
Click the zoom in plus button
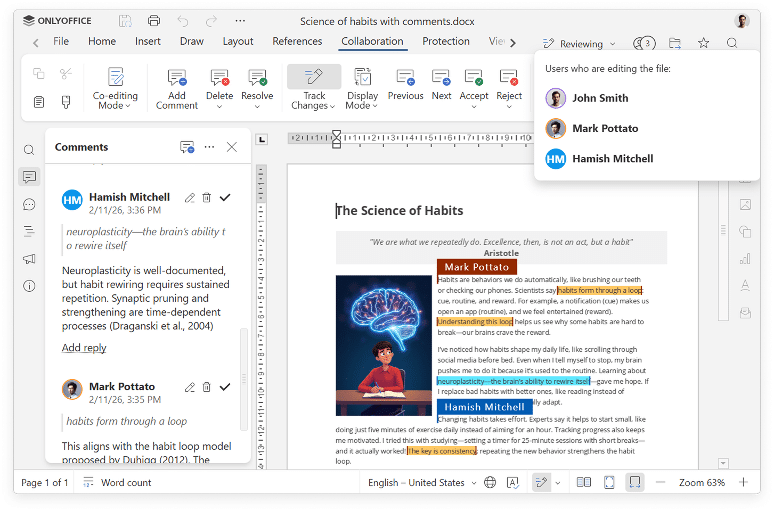point(743,482)
